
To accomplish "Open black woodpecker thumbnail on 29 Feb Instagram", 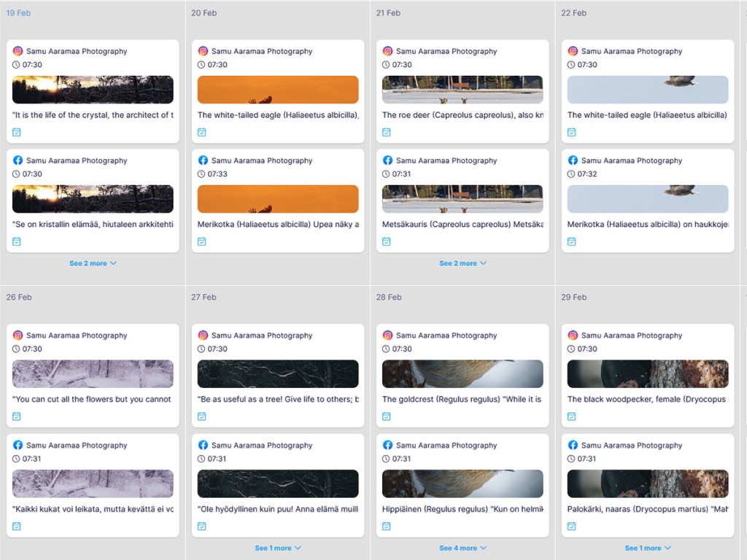I will pyautogui.click(x=648, y=374).
